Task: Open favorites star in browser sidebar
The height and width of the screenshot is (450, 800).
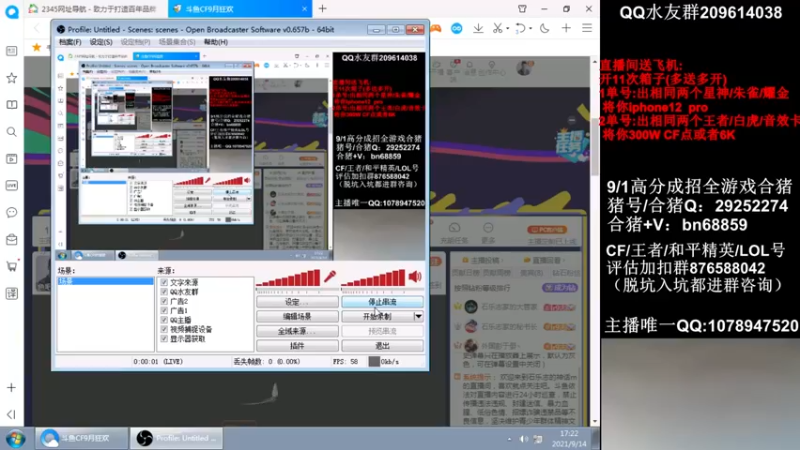Action: [11, 78]
